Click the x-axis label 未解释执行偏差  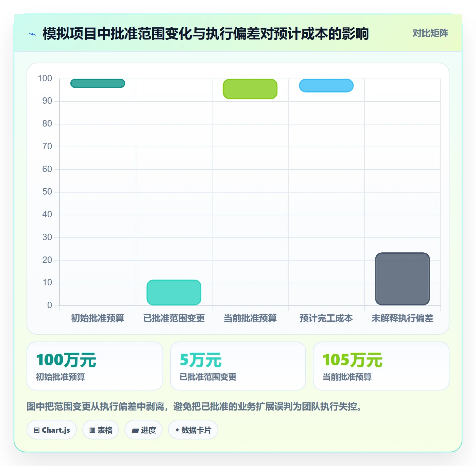pos(402,318)
